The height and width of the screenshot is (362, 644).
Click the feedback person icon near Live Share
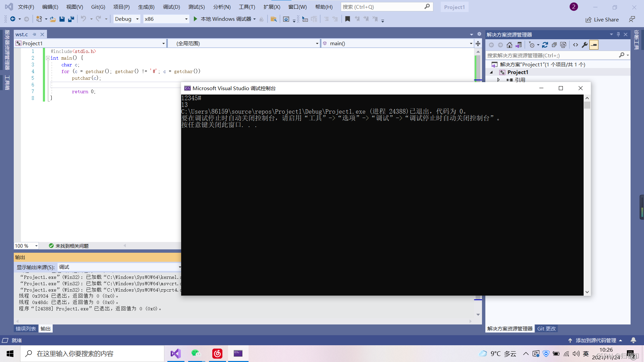pyautogui.click(x=632, y=19)
